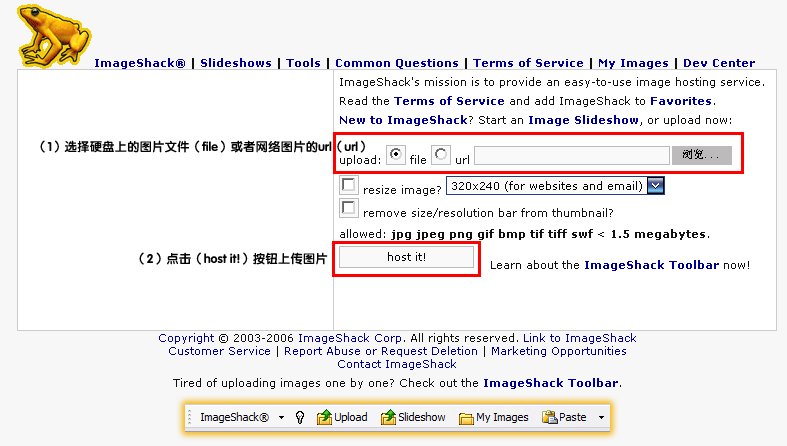
Task: Open the Slideshows nav link
Action: coord(236,63)
